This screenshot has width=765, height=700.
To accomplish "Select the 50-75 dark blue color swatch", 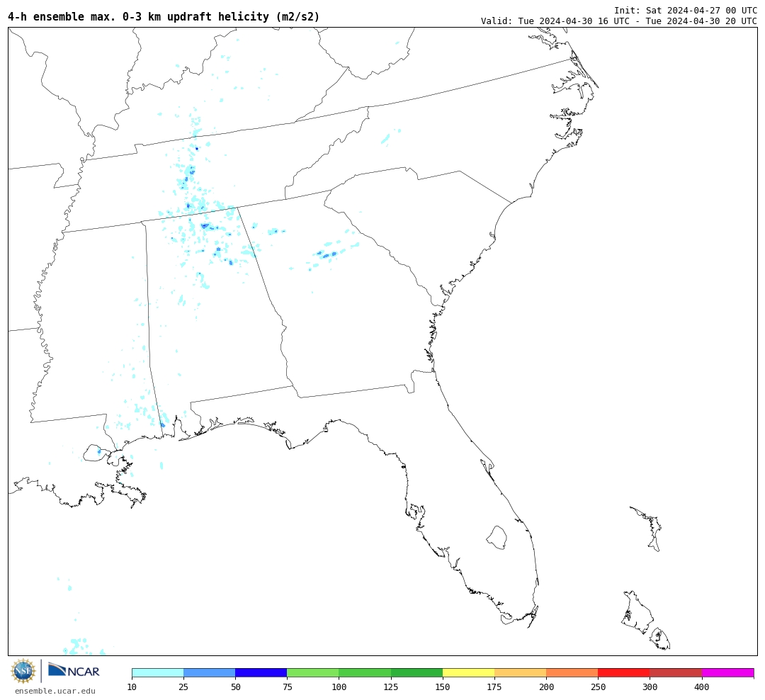I will [261, 672].
